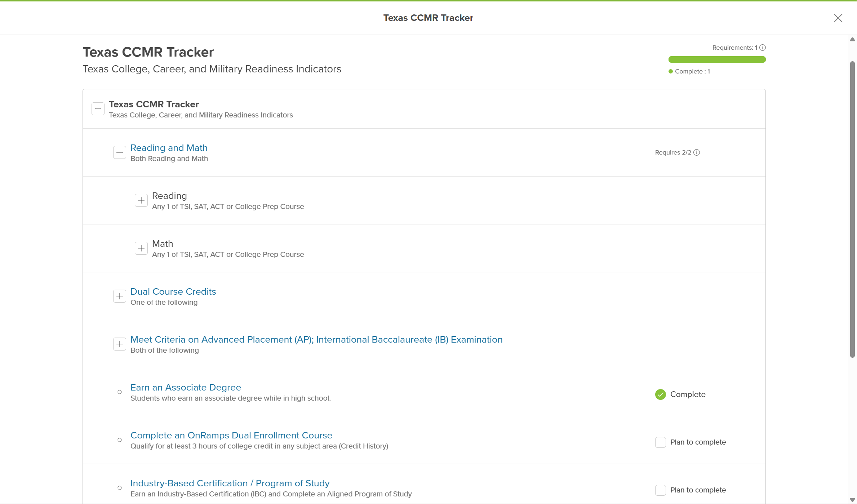The image size is (857, 504).
Task: Open Industry-Based Certification / Program of Study link
Action: pyautogui.click(x=230, y=483)
